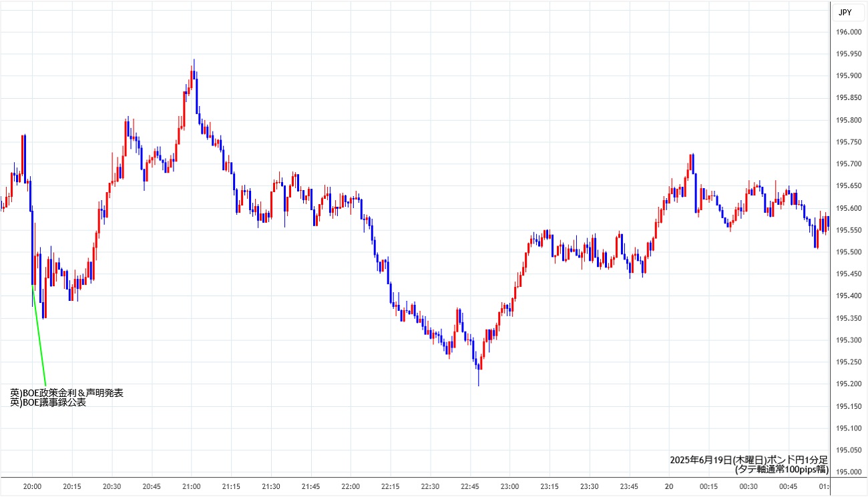Select the 195.200 price axis label
Screen dimensions: 868x497
[x=849, y=384]
